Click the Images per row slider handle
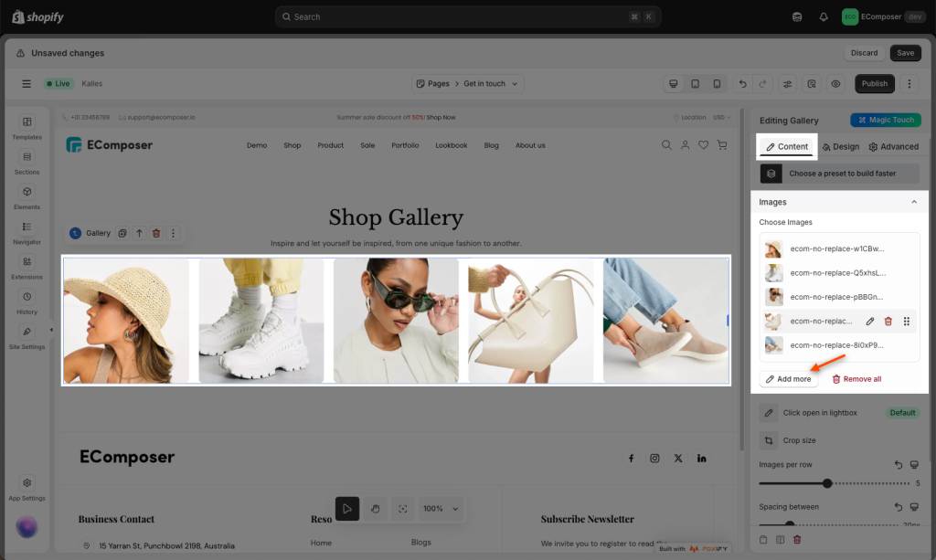936x560 pixels. pyautogui.click(x=827, y=483)
